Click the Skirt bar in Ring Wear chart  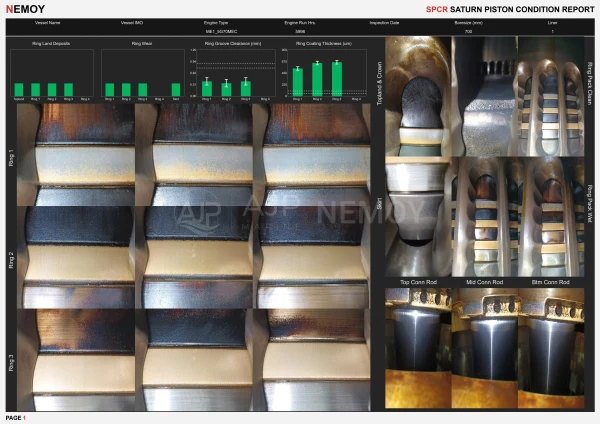click(176, 90)
